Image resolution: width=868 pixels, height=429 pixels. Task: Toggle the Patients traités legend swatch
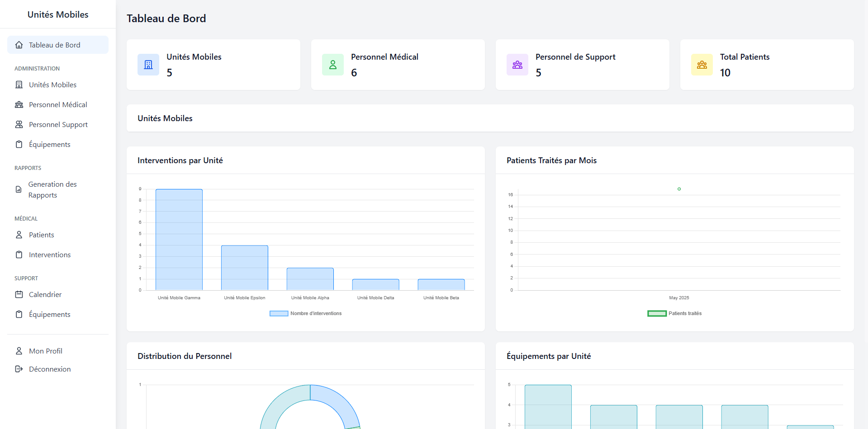[657, 313]
